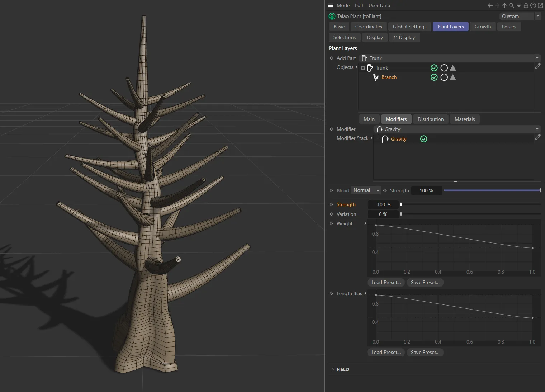Viewport: 545px width, 392px height.
Task: Select the eyedropper icon beside the Objects list
Action: tap(538, 66)
